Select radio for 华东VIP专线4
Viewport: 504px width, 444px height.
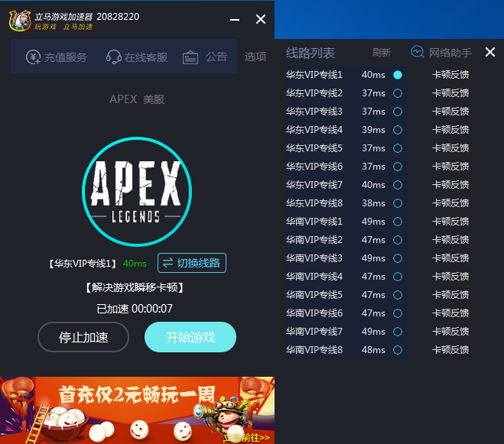coord(398,130)
